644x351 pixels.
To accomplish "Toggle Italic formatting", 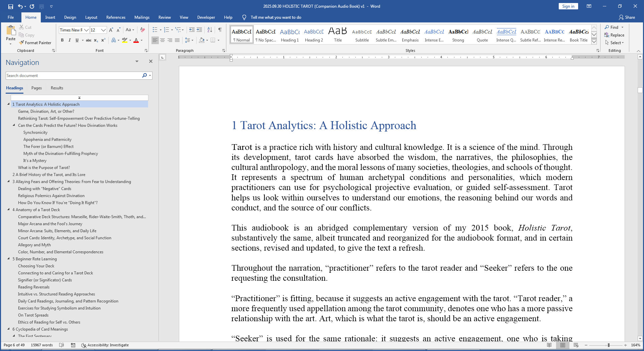I will pyautogui.click(x=70, y=40).
